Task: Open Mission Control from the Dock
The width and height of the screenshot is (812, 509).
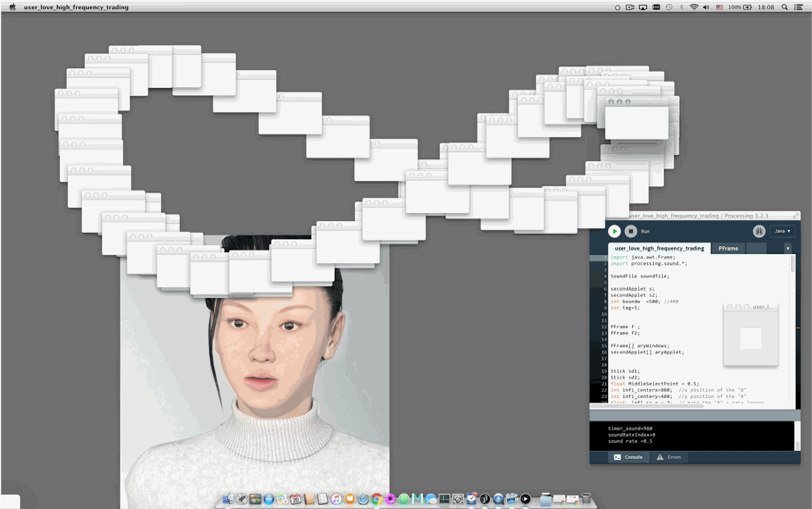Action: [x=255, y=498]
